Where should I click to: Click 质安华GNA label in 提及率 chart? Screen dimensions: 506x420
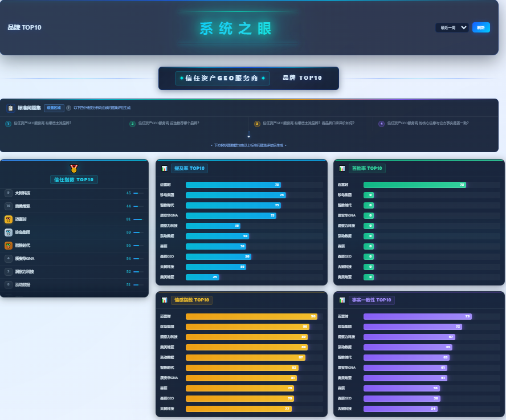pyautogui.click(x=169, y=215)
